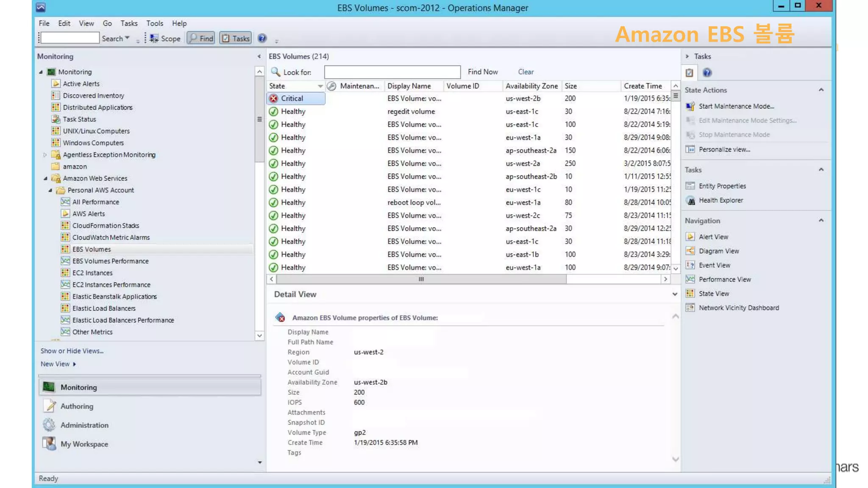Open the Authoring workspace

pyautogui.click(x=77, y=406)
